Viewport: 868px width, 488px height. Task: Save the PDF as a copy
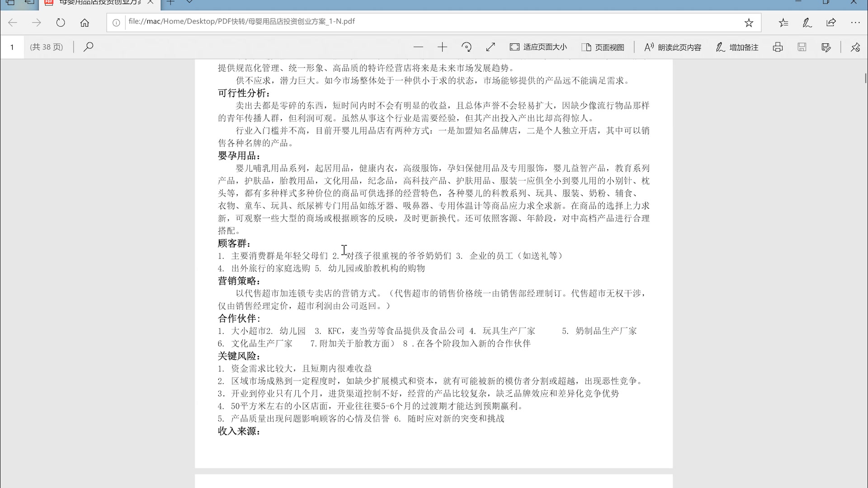pos(826,47)
